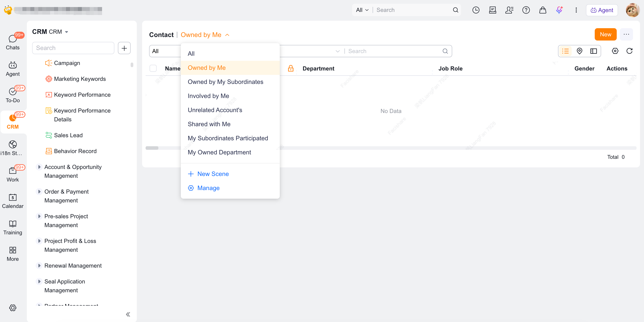Expand Pre-sales Project Management group

pos(39,216)
